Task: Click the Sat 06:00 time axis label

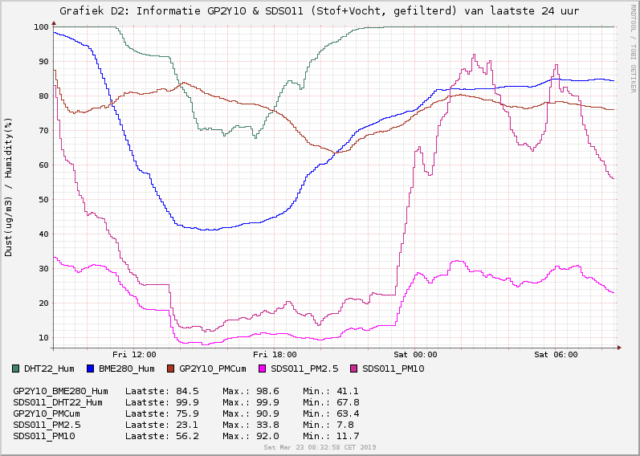Action: pyautogui.click(x=560, y=354)
